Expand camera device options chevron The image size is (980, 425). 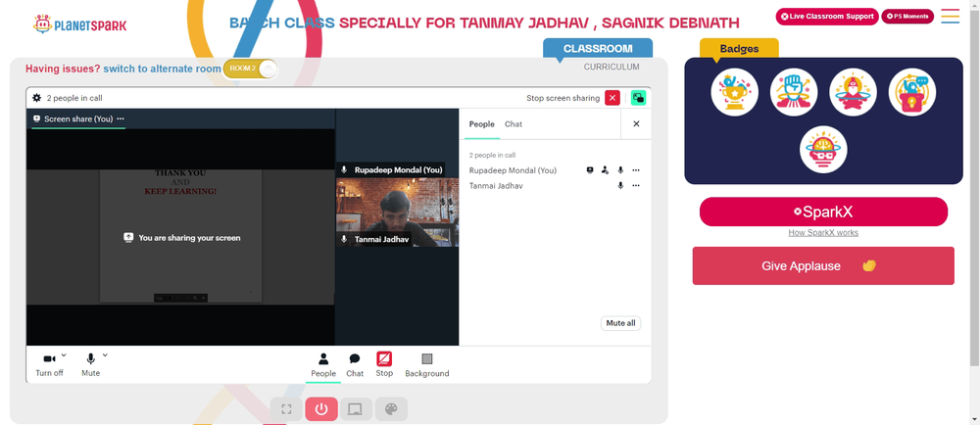64,355
